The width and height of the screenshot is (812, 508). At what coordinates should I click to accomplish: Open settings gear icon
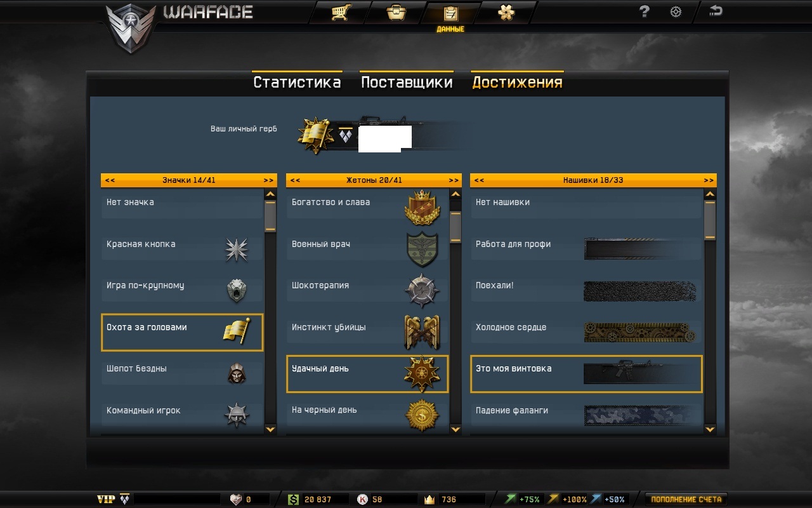click(x=676, y=11)
